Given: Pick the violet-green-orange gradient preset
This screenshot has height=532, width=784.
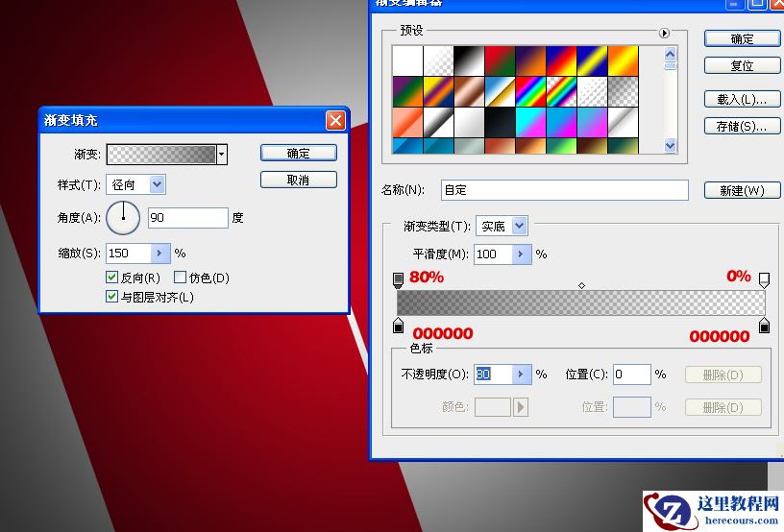Looking at the screenshot, I should click(407, 91).
